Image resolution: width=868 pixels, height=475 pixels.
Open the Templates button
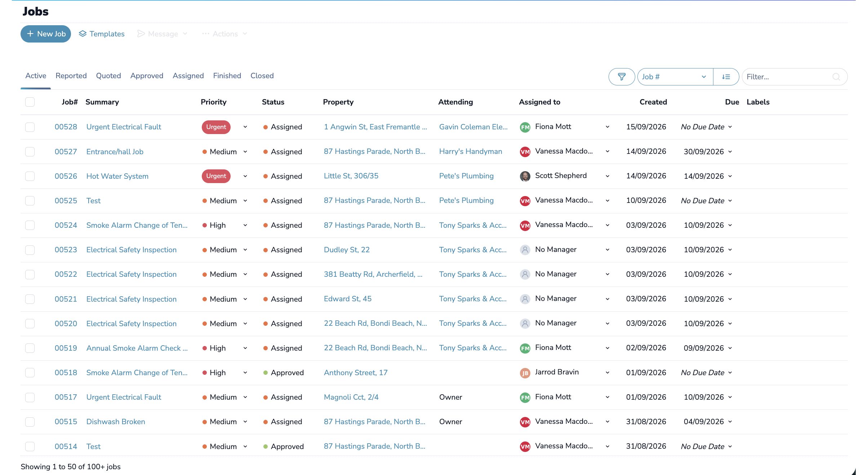pyautogui.click(x=102, y=34)
